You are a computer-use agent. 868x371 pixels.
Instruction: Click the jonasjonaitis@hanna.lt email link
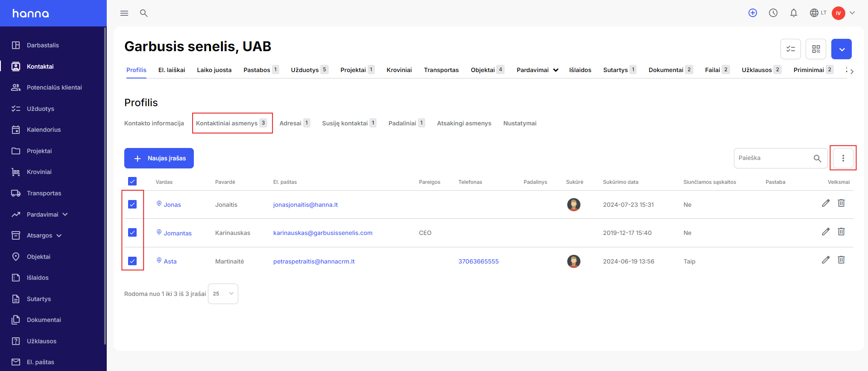pyautogui.click(x=305, y=205)
